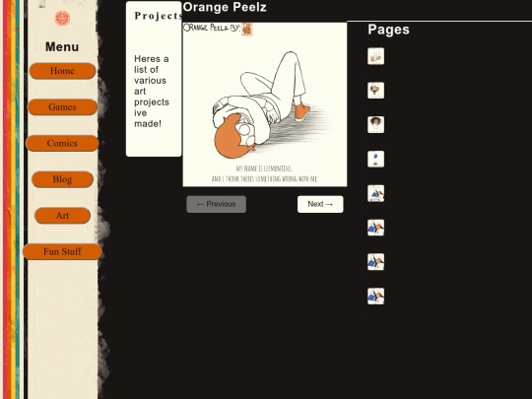This screenshot has width=532, height=399.
Task: Open the fifth page thumbnail
Action: pos(376,193)
